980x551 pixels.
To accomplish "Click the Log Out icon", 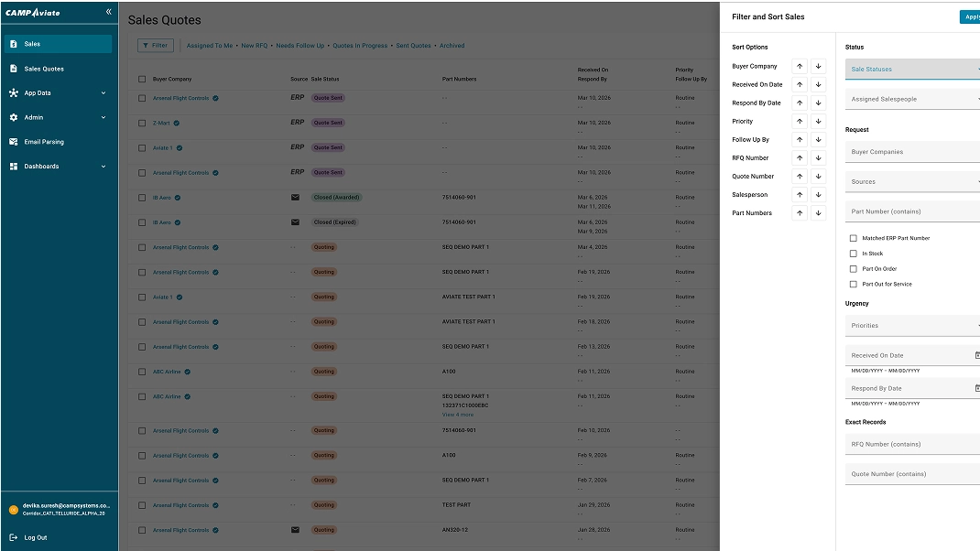I will click(x=14, y=537).
